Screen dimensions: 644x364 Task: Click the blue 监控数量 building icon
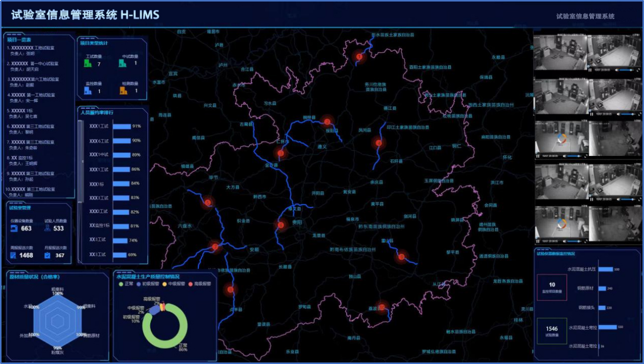pyautogui.click(x=88, y=90)
